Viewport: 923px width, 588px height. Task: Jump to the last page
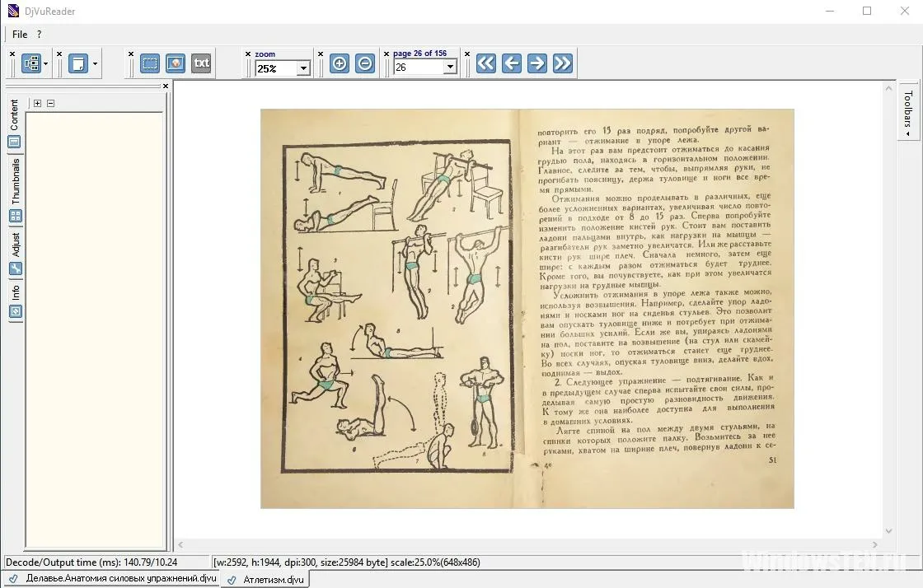coord(563,63)
